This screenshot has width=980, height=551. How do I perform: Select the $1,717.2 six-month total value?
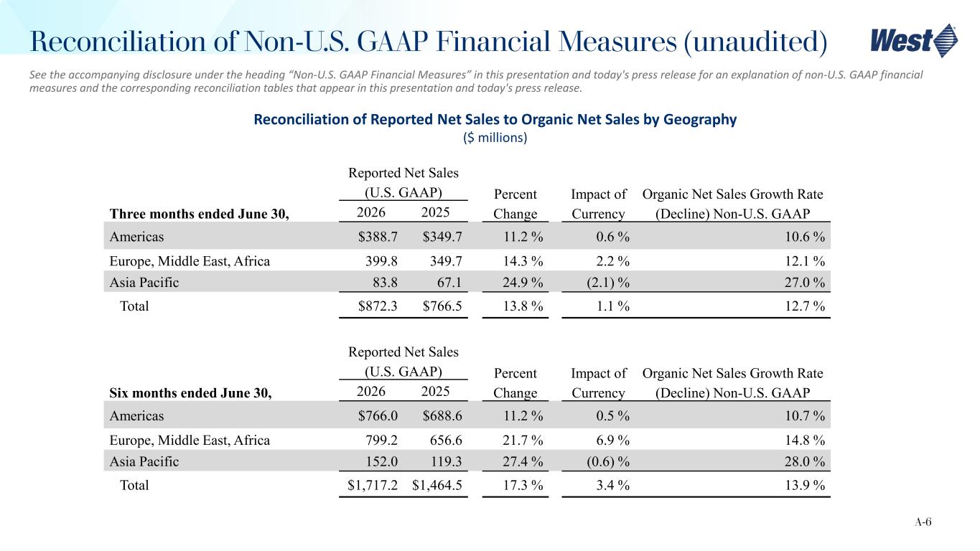coord(373,486)
